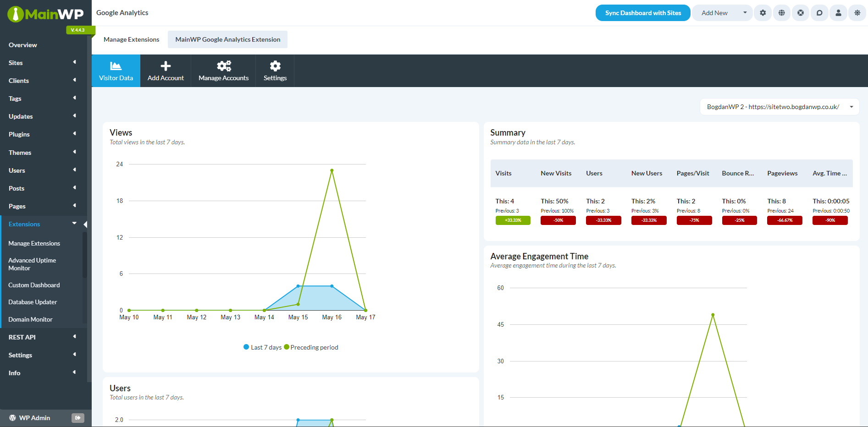The height and width of the screenshot is (427, 868).
Task: Click the globe icon in the header
Action: pyautogui.click(x=782, y=13)
